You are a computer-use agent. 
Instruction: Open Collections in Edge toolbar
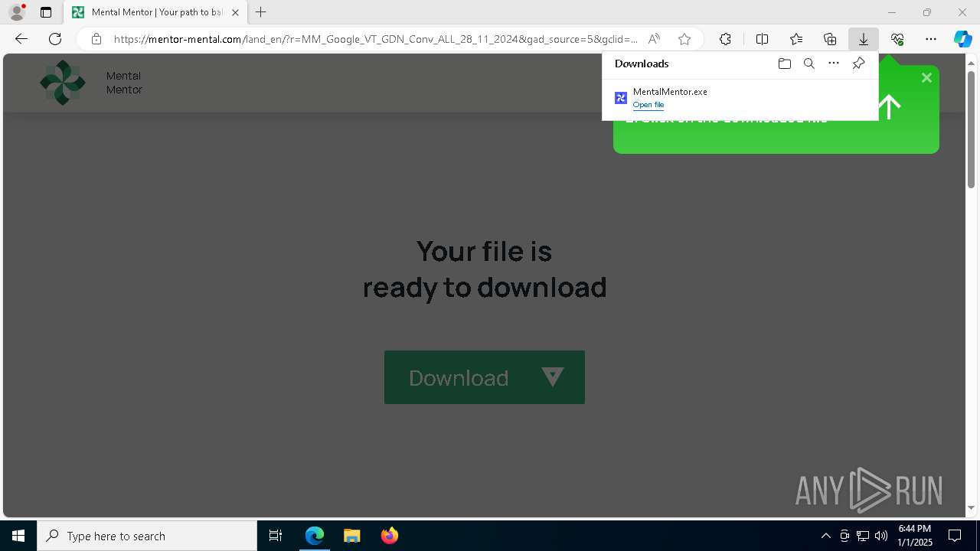830,39
